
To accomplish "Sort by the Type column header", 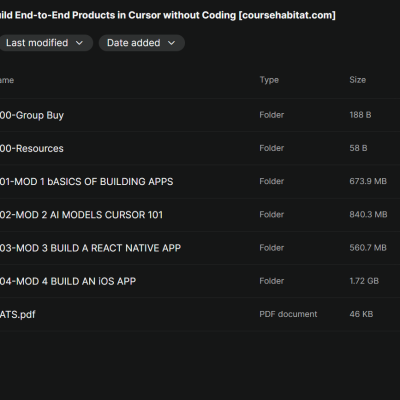I will [x=269, y=80].
